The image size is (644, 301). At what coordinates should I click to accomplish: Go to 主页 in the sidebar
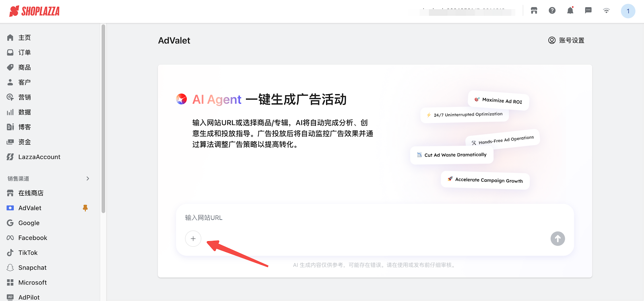point(24,37)
